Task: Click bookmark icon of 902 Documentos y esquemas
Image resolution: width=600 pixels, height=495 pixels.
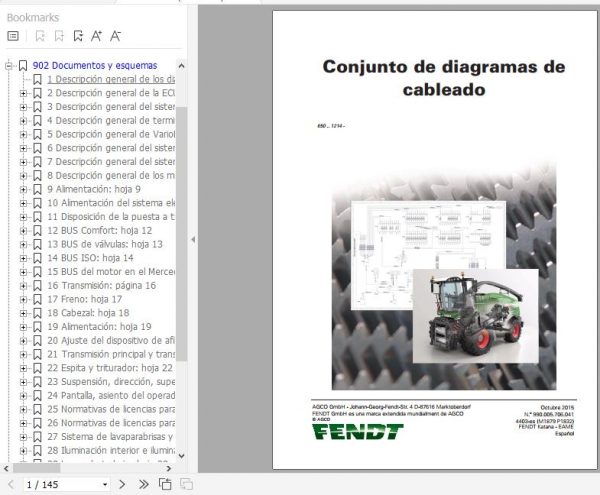Action: pyautogui.click(x=23, y=65)
